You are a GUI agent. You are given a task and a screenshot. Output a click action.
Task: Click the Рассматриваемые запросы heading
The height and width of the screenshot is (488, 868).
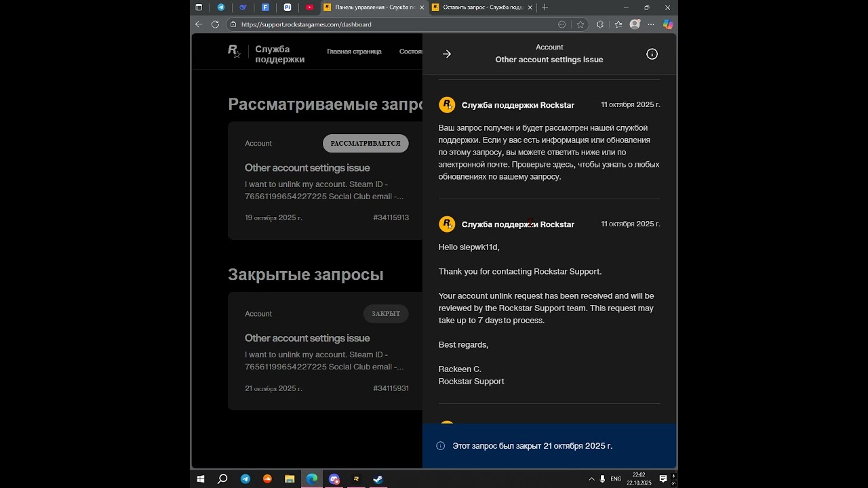(325, 104)
